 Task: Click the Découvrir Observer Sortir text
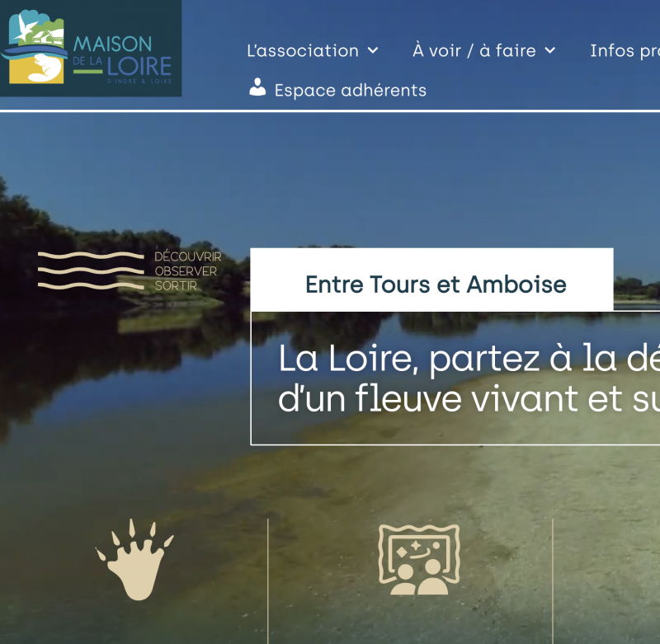click(x=188, y=271)
